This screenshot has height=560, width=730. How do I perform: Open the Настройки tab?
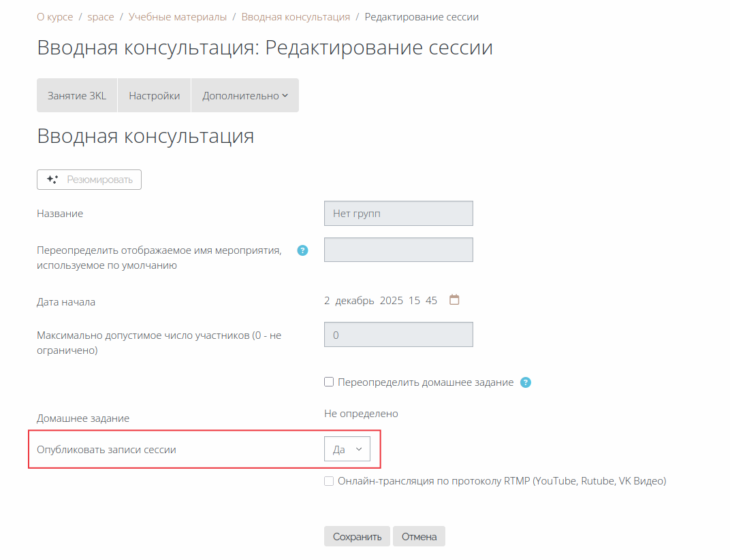154,95
